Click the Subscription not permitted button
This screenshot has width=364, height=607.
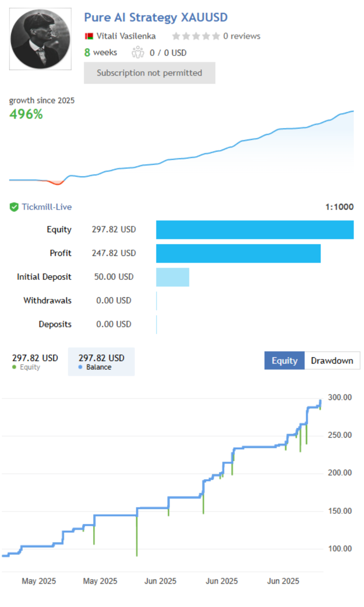(149, 73)
